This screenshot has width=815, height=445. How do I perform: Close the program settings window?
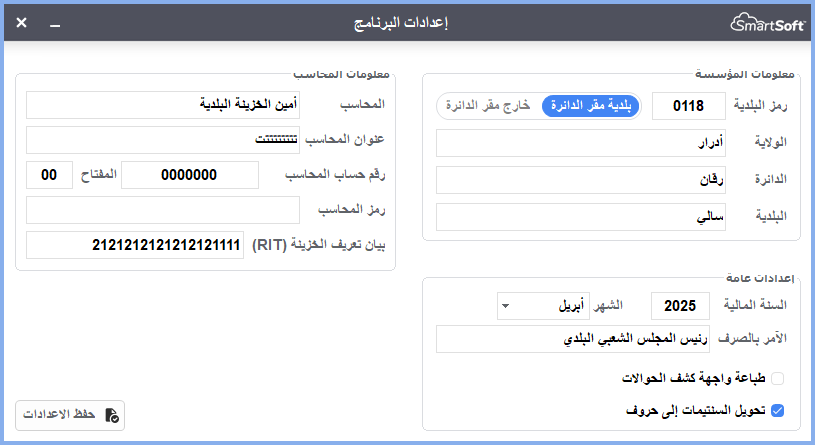[x=22, y=22]
